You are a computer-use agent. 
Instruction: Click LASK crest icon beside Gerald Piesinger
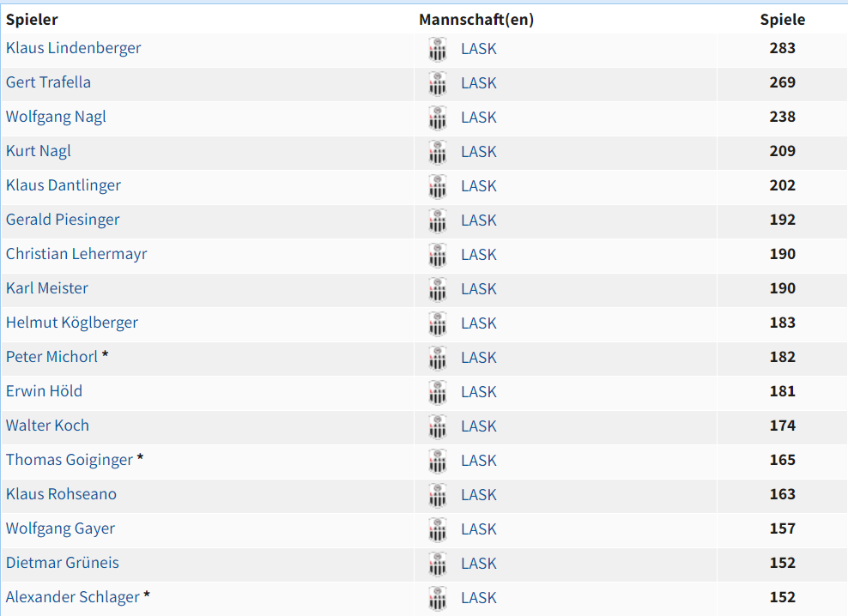tap(438, 221)
